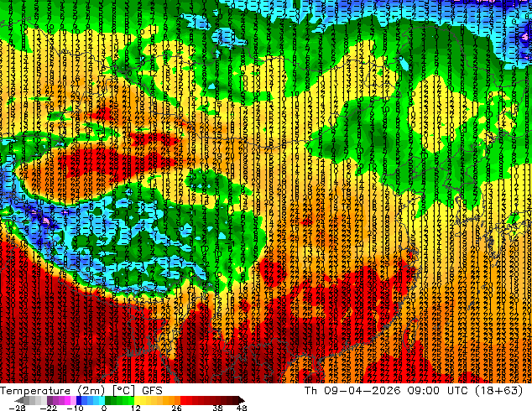Pick the dark blue swatch above -10
Image resolution: width=532 pixels, height=411 pixels.
pos(79,400)
